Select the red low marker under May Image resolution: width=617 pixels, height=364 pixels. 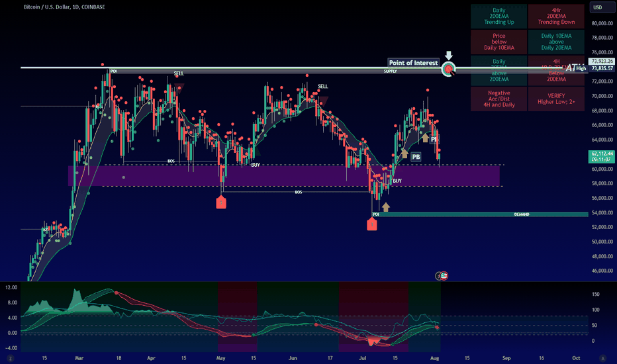click(x=221, y=203)
